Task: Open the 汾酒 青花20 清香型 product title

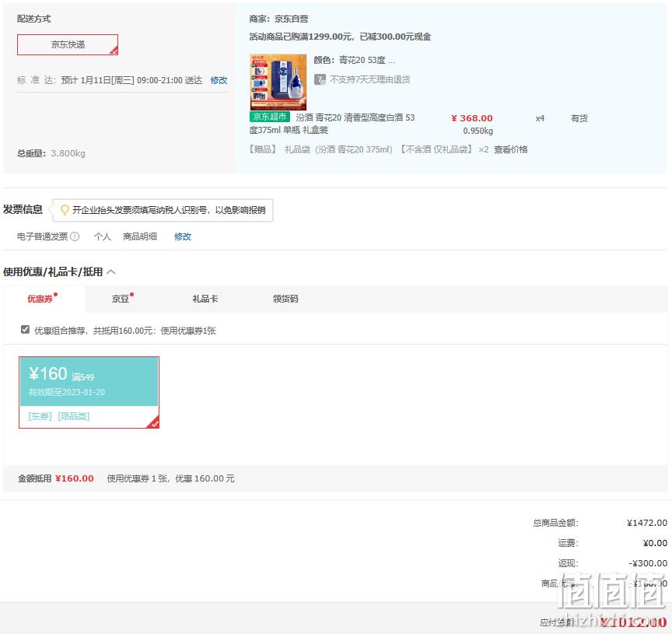Action: 332,124
